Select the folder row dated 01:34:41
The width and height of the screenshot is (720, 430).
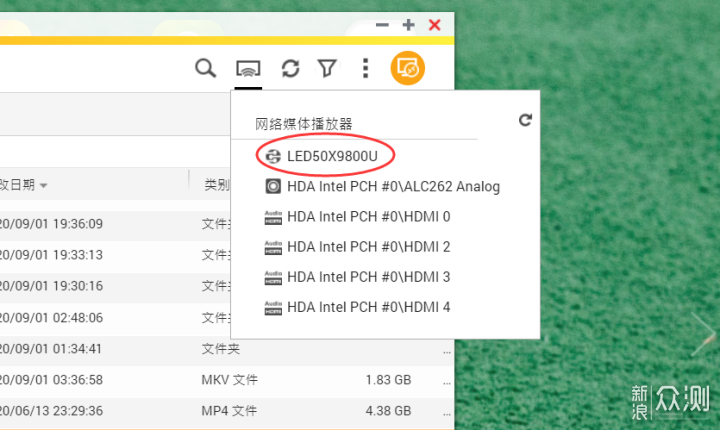pyautogui.click(x=227, y=349)
